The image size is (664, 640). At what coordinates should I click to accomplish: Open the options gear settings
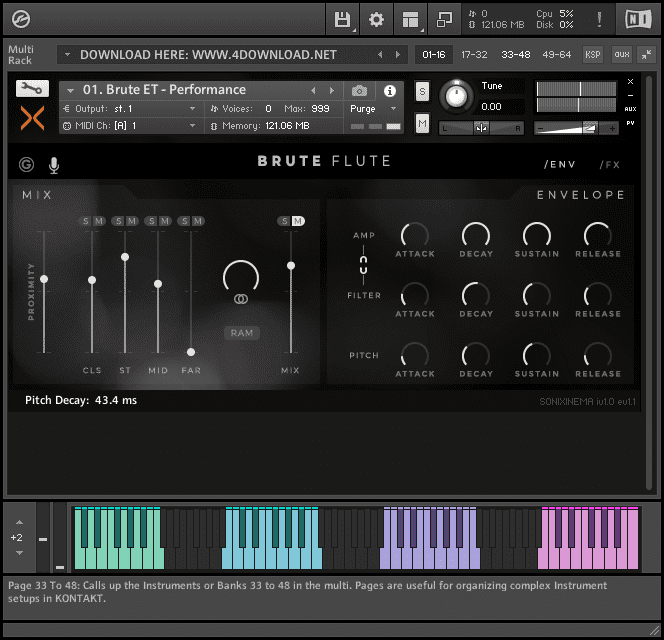pyautogui.click(x=376, y=19)
